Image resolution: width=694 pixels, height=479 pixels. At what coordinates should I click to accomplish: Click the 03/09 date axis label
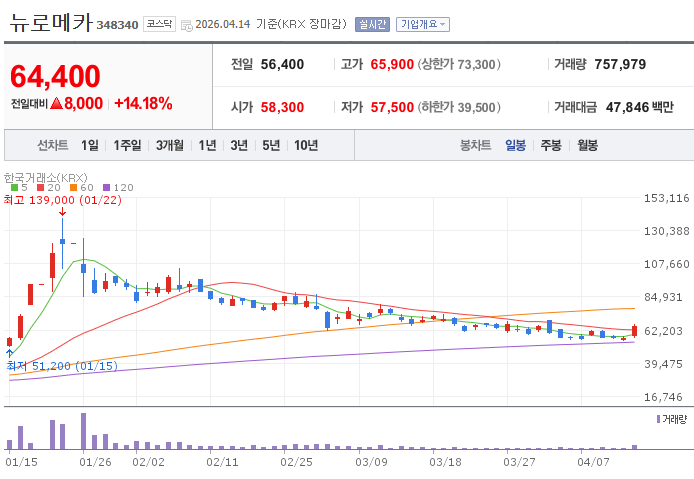pyautogui.click(x=371, y=462)
